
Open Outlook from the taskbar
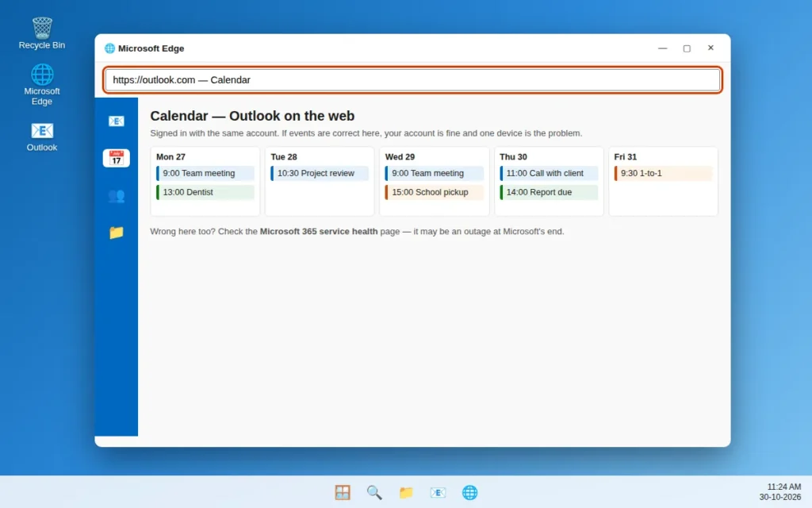tap(438, 492)
